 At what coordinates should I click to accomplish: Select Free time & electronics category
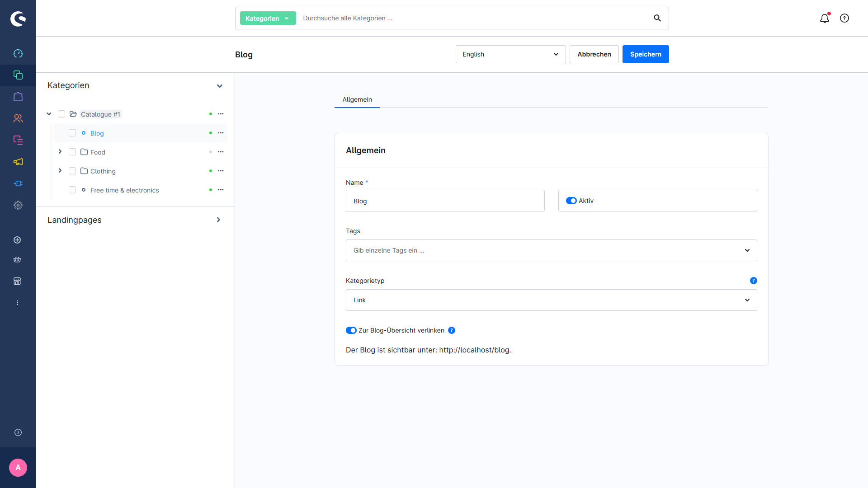pyautogui.click(x=124, y=190)
